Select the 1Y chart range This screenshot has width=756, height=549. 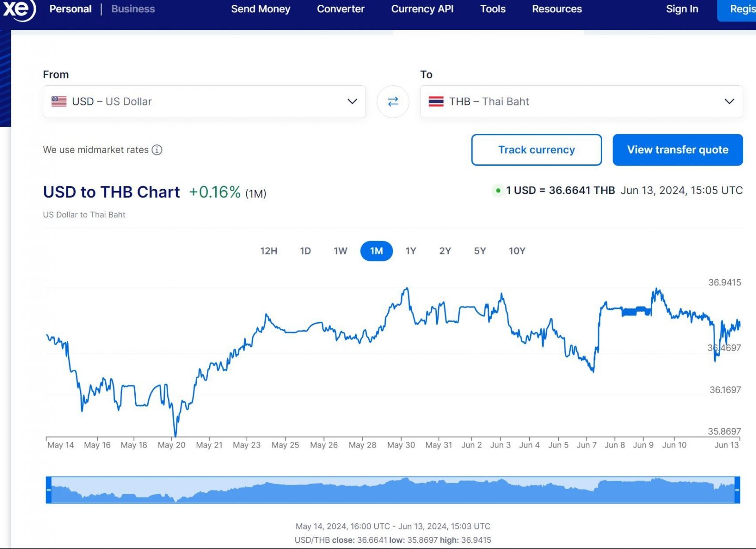tap(411, 251)
